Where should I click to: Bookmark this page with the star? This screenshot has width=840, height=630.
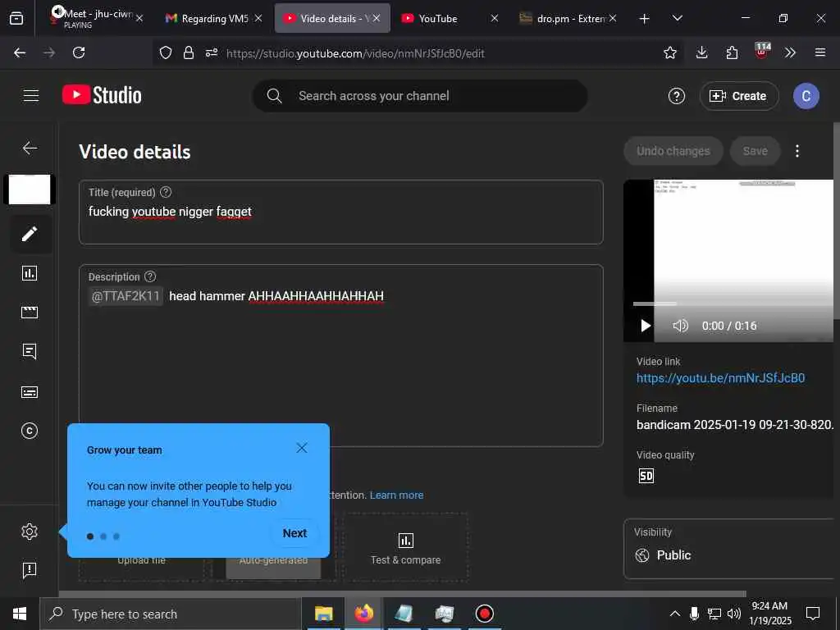coord(669,52)
